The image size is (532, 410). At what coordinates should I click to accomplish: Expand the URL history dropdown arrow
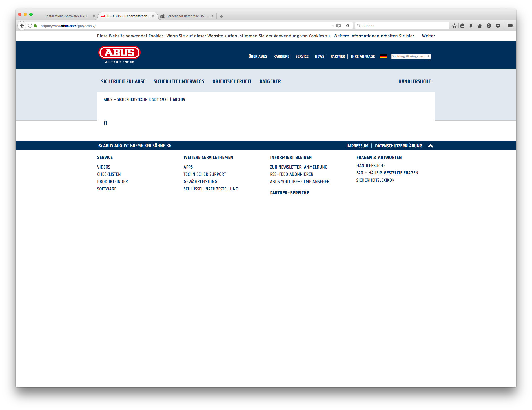pyautogui.click(x=333, y=26)
